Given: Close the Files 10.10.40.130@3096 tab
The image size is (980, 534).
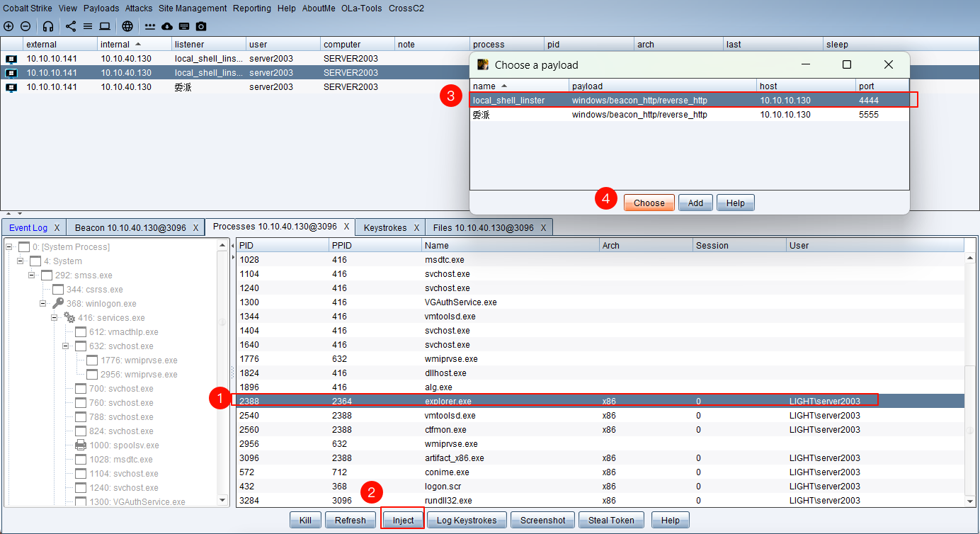Looking at the screenshot, I should click(x=543, y=228).
